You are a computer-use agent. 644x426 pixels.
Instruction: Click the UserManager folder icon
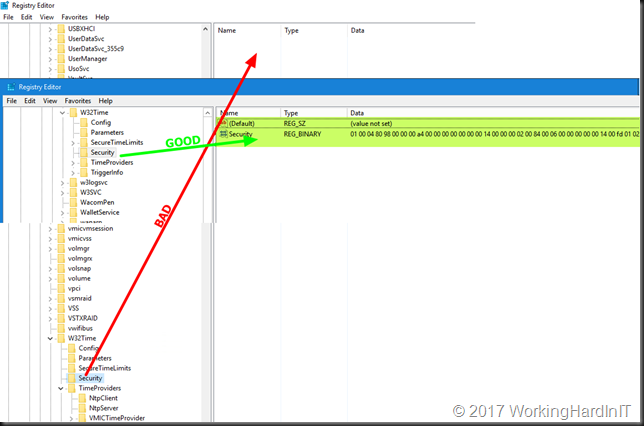click(61, 58)
